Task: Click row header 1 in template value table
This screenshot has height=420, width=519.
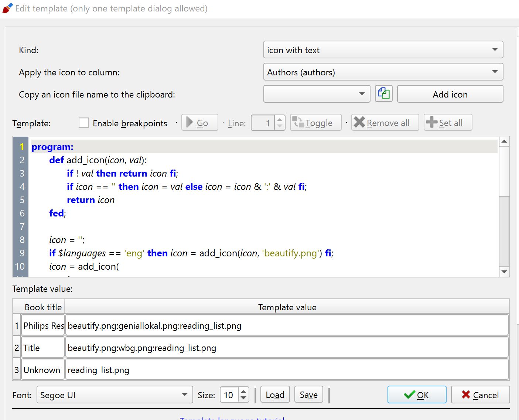Action: (x=17, y=325)
